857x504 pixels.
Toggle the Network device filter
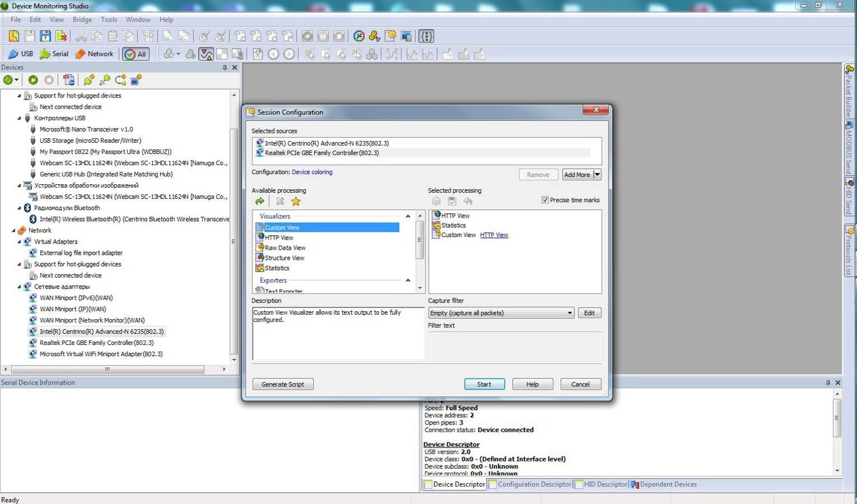coord(95,54)
